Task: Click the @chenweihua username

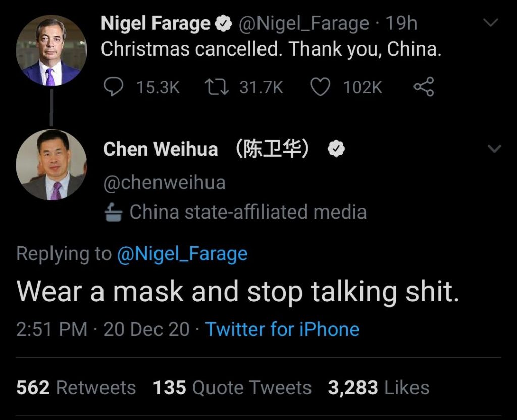Action: (x=164, y=182)
